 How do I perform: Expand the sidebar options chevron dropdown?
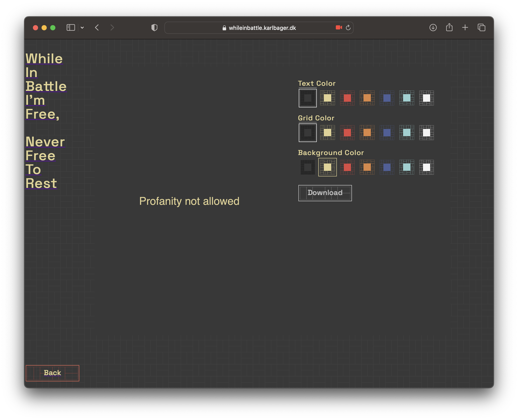pos(82,27)
